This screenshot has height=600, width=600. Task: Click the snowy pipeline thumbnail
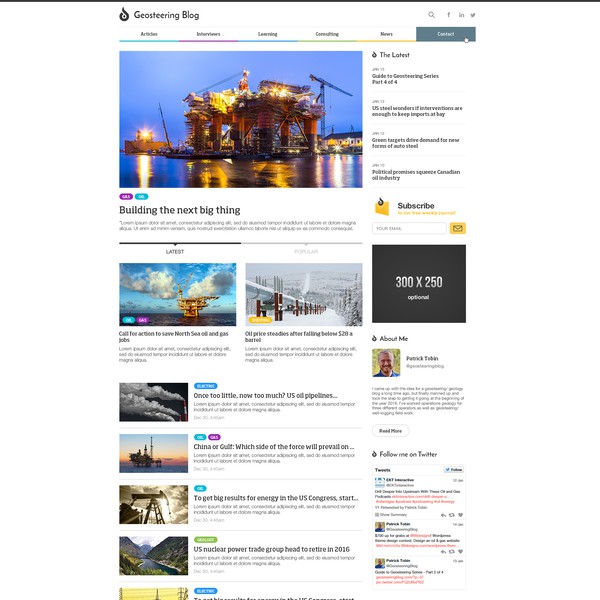[x=304, y=294]
